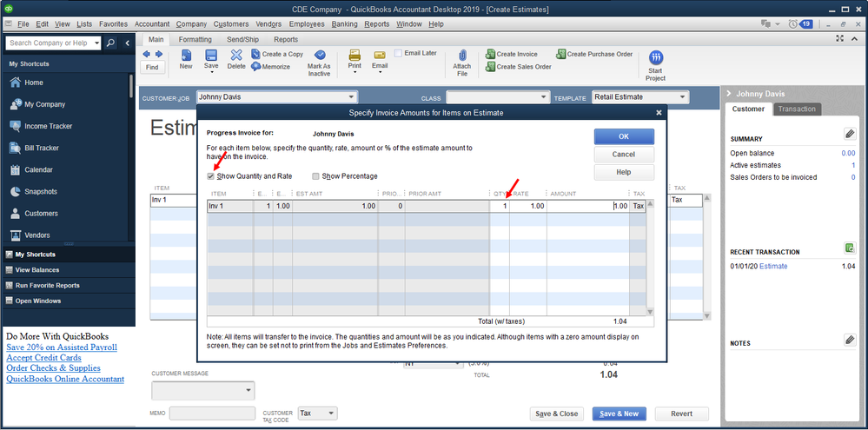868x430 pixels.
Task: Click the Find button
Action: point(152,68)
